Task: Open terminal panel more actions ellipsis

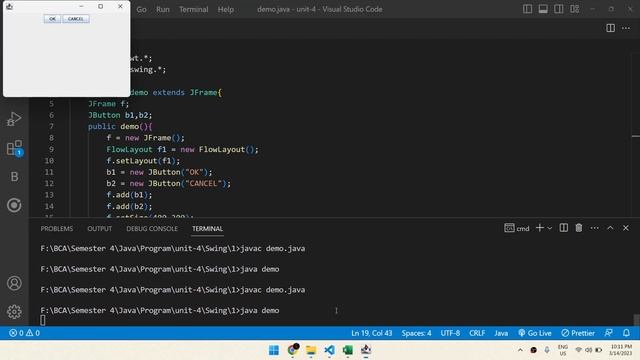Action: coord(594,228)
